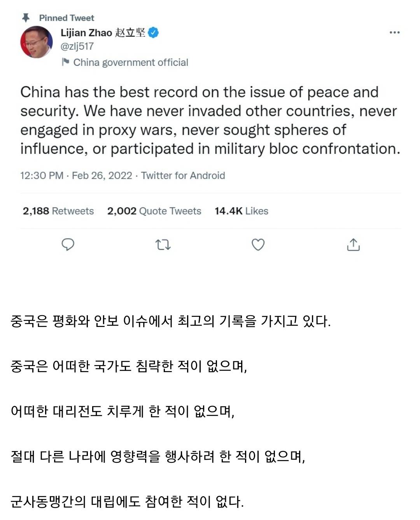Click the government official flag icon
This screenshot has width=420, height=520.
coord(66,62)
